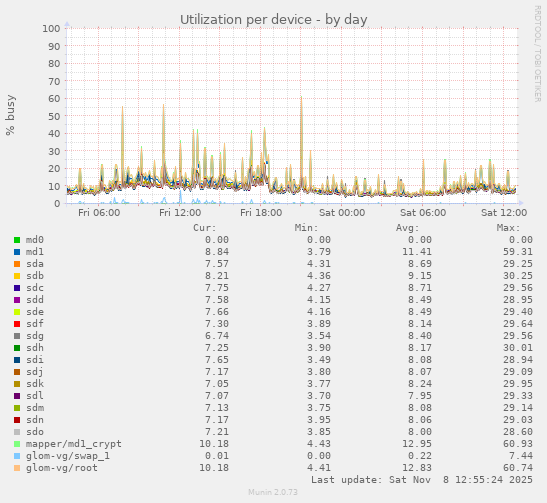This screenshot has height=503, width=547.
Task: Click the sdc dark blue legend swatch
Action: pyautogui.click(x=17, y=288)
